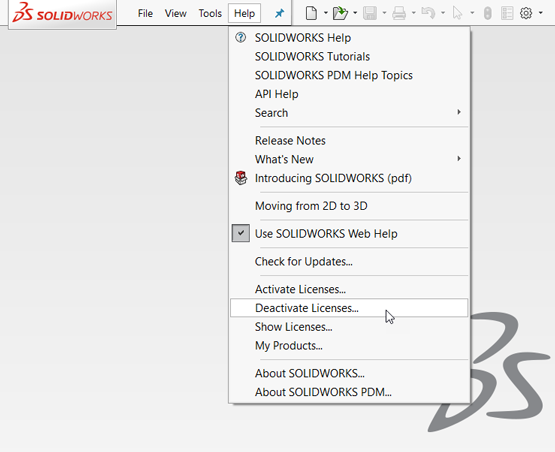Click the Print icon
Viewport: 555px width, 452px height.
pyautogui.click(x=399, y=13)
